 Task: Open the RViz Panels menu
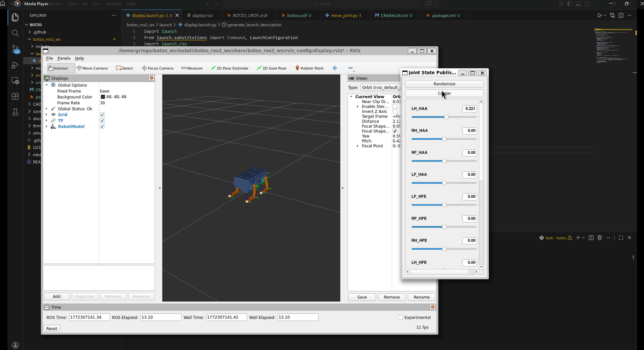64,58
